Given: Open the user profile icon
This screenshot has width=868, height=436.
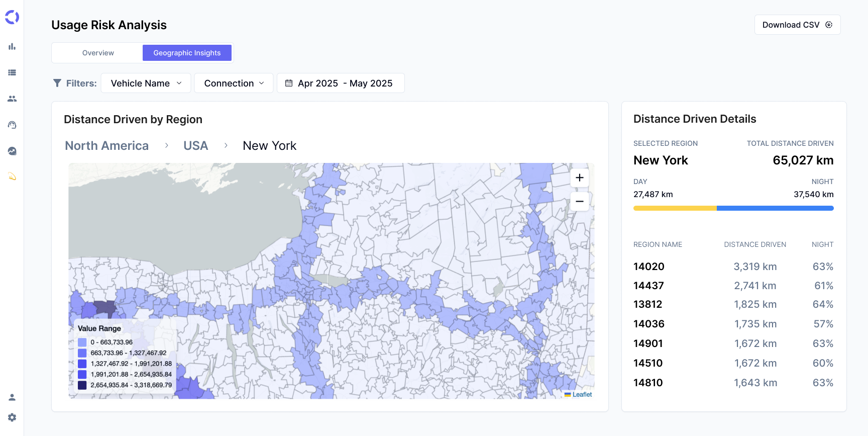Looking at the screenshot, I should tap(12, 397).
